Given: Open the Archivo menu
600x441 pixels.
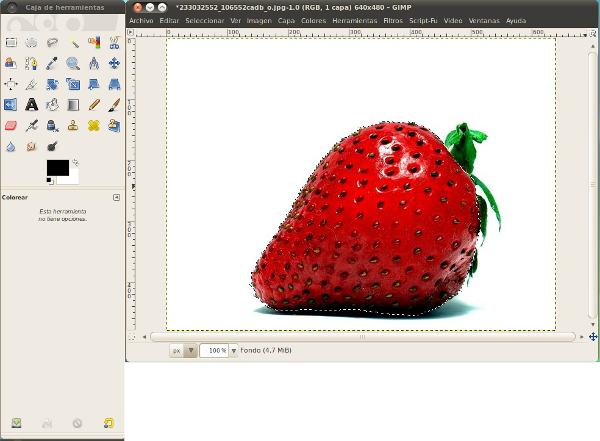Looking at the screenshot, I should coord(142,20).
